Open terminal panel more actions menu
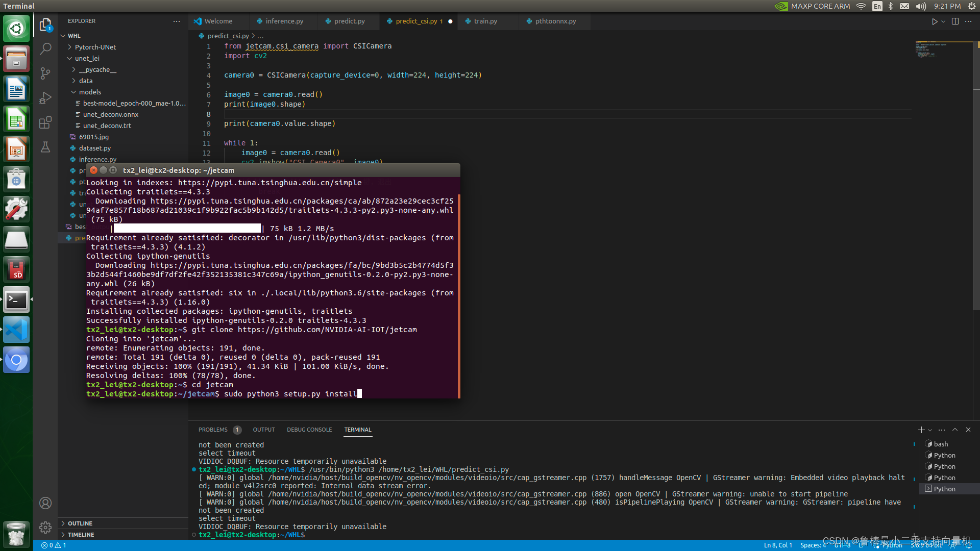This screenshot has height=551, width=980. point(942,430)
